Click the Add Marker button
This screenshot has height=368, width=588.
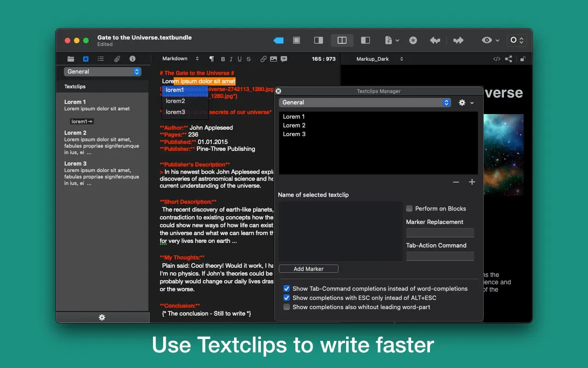(309, 269)
